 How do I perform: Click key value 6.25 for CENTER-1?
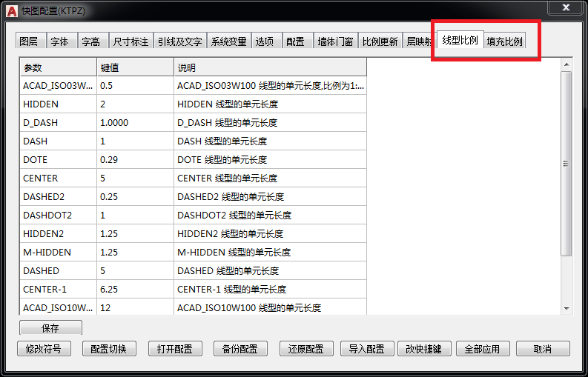tap(136, 290)
